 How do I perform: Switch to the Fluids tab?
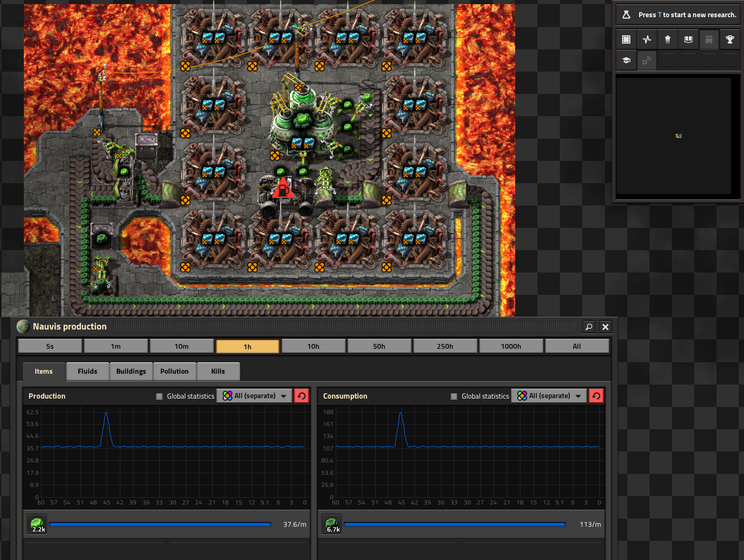pos(87,371)
